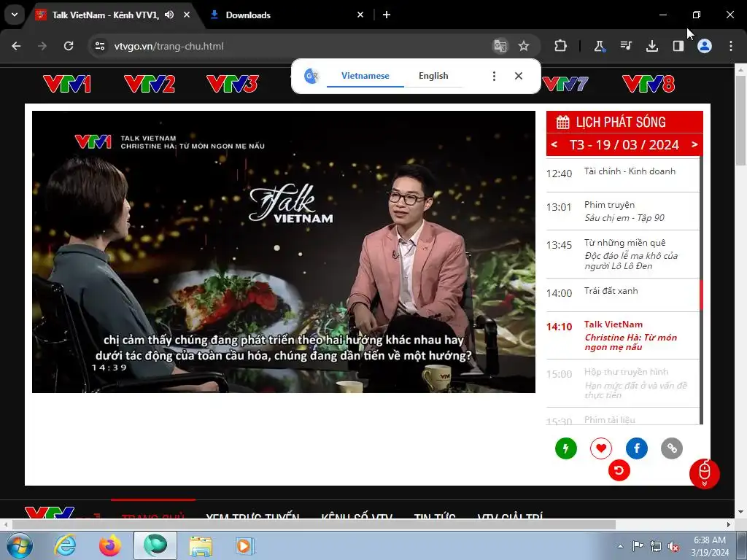The height and width of the screenshot is (560, 747).
Task: Open the VTV7 channel logo
Action: point(565,84)
